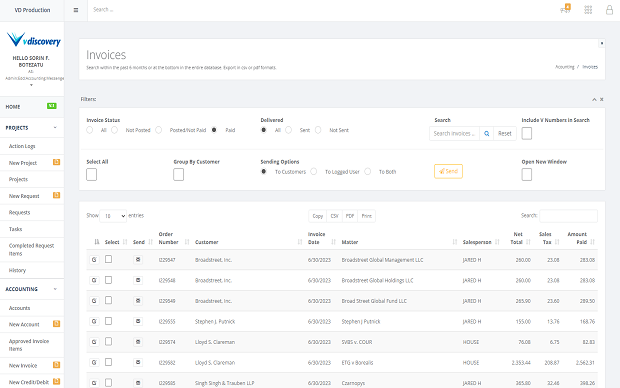620x388 pixels.
Task: Send invoice I229549 email icon
Action: [138, 301]
